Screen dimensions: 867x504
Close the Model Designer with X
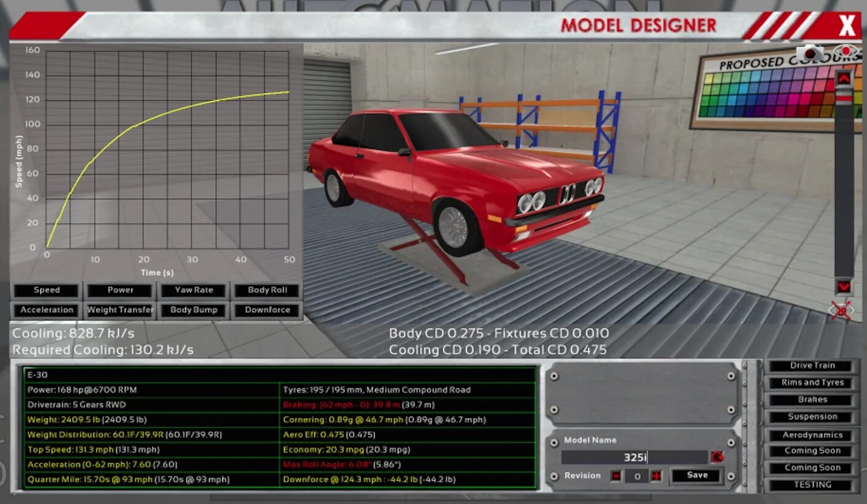(x=847, y=26)
